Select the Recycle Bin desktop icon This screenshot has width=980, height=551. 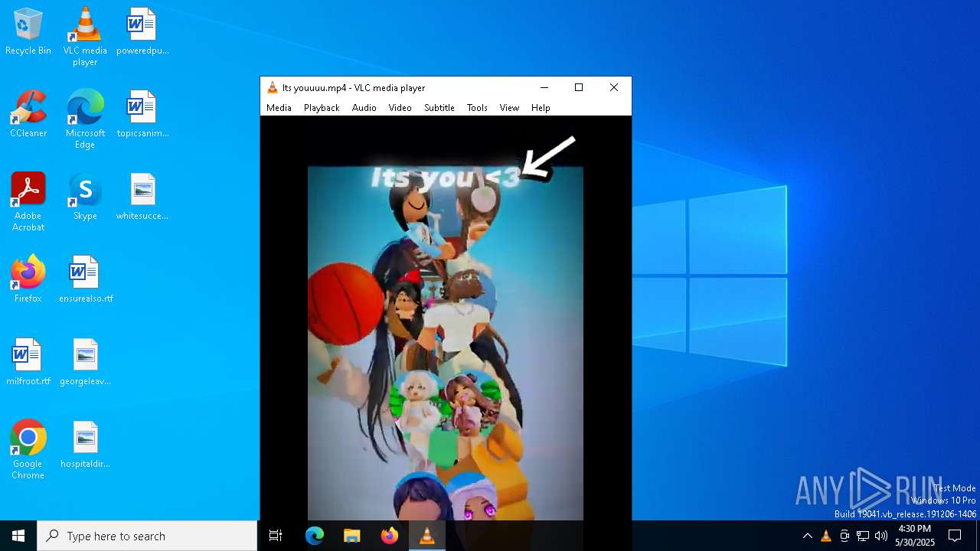coord(28,32)
